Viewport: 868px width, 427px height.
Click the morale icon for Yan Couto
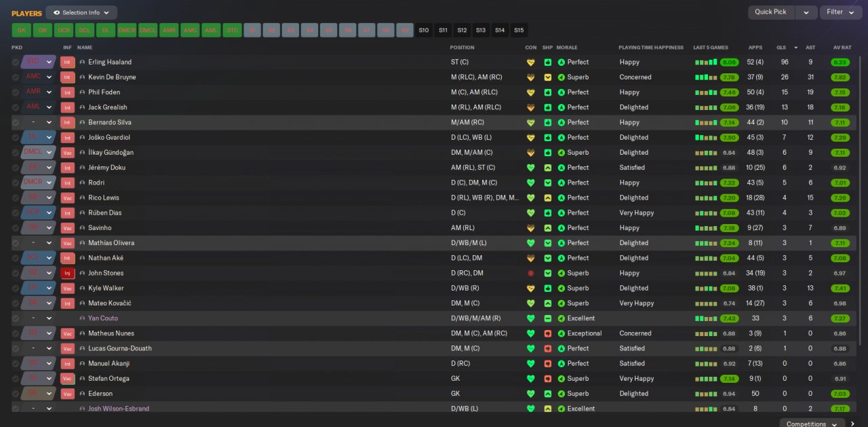(561, 318)
